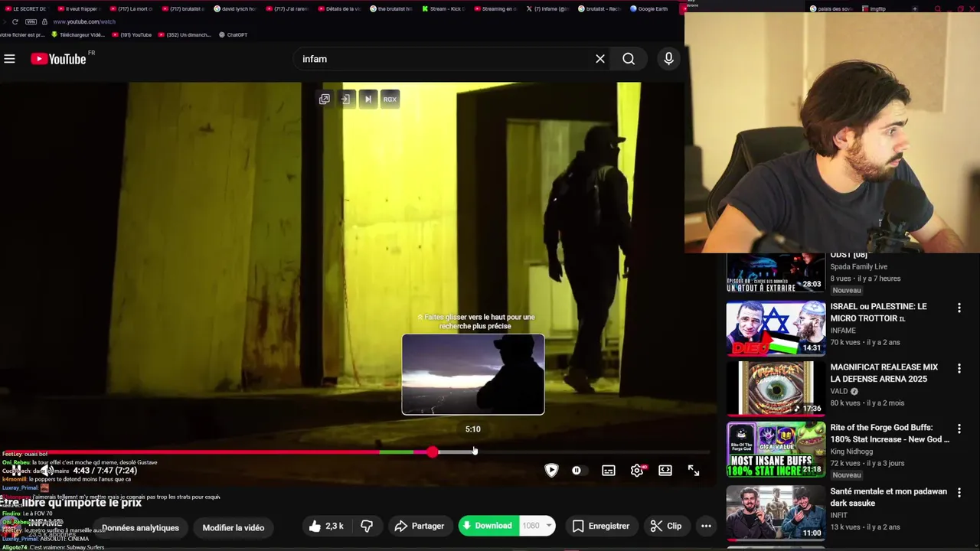Open options menu for ISRAEL ou PALESTINE video
Image resolution: width=980 pixels, height=551 pixels.
coord(959,308)
